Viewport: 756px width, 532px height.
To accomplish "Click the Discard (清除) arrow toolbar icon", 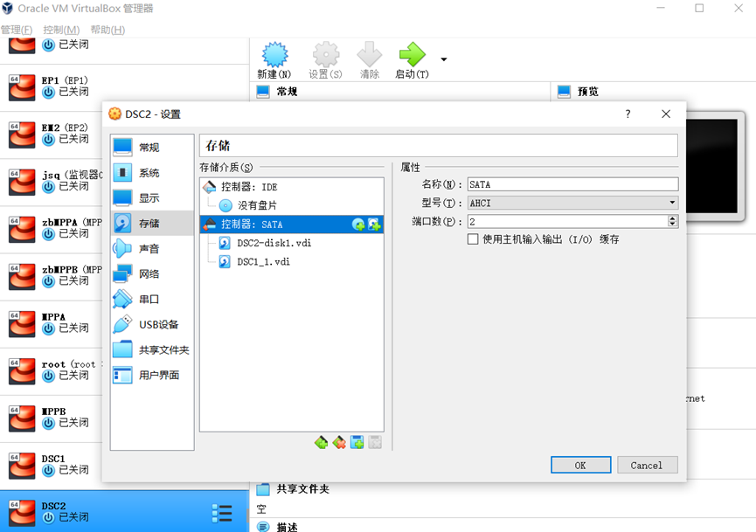I will 370,54.
